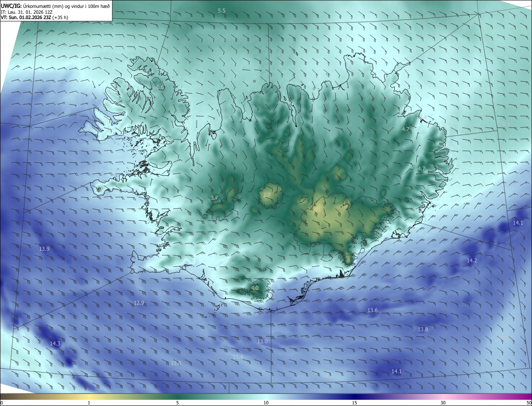Click the 14.1 value below 13.8
This screenshot has height=406, width=532.
point(397,372)
